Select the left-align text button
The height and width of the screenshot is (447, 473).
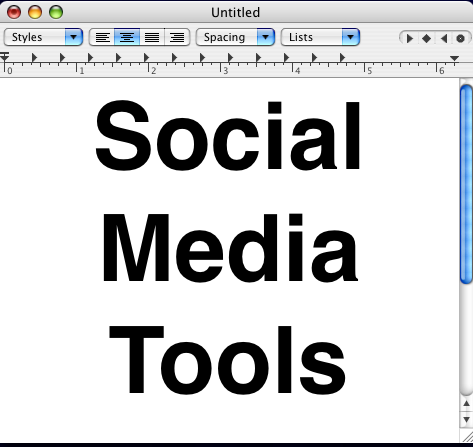(x=102, y=37)
